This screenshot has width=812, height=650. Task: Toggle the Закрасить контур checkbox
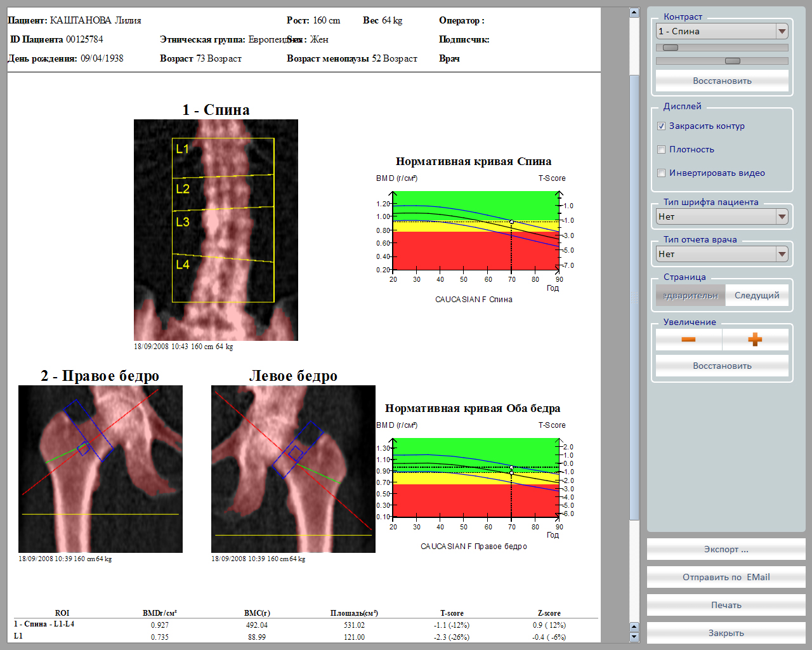661,126
